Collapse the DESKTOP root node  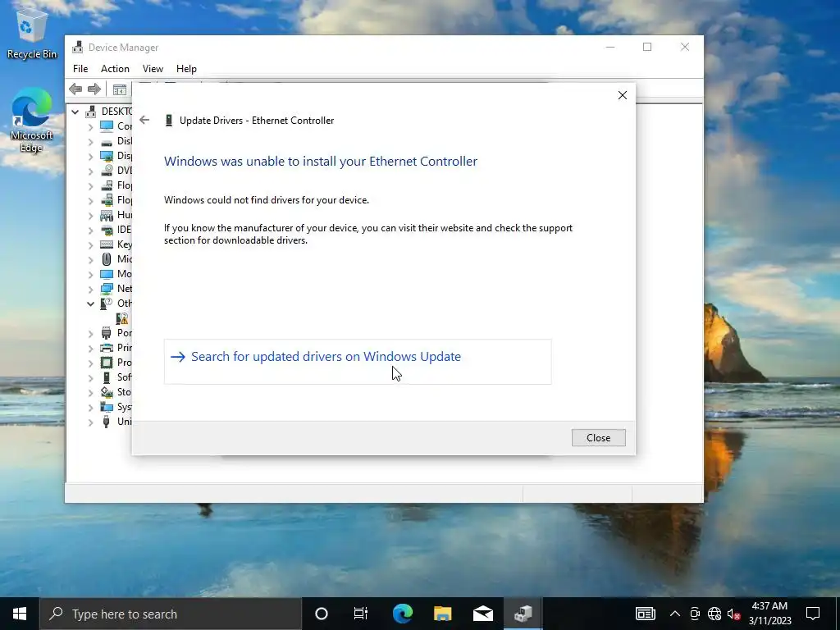[75, 112]
